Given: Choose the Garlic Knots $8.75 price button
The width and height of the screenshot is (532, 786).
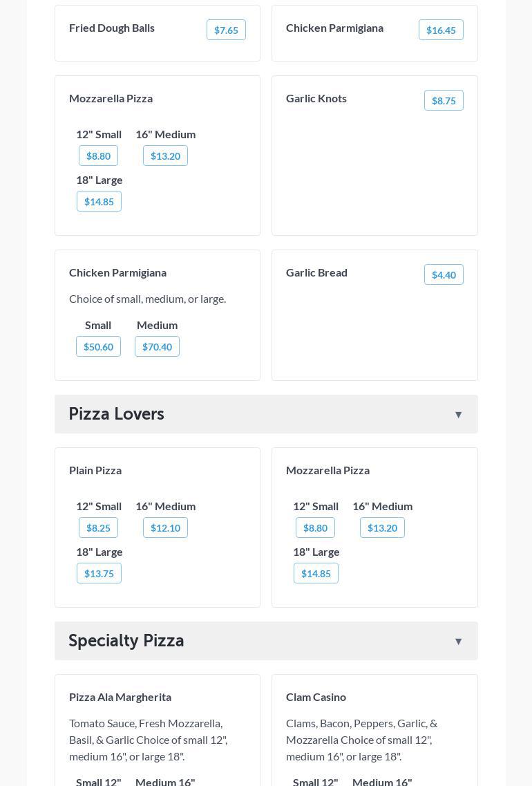Looking at the screenshot, I should tap(444, 100).
